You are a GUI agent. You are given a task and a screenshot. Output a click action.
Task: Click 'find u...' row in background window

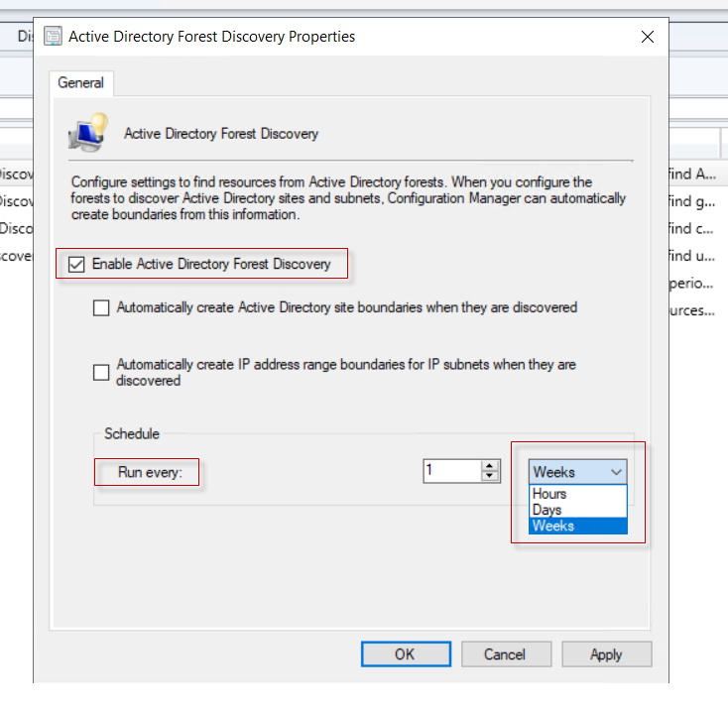pyautogui.click(x=691, y=256)
